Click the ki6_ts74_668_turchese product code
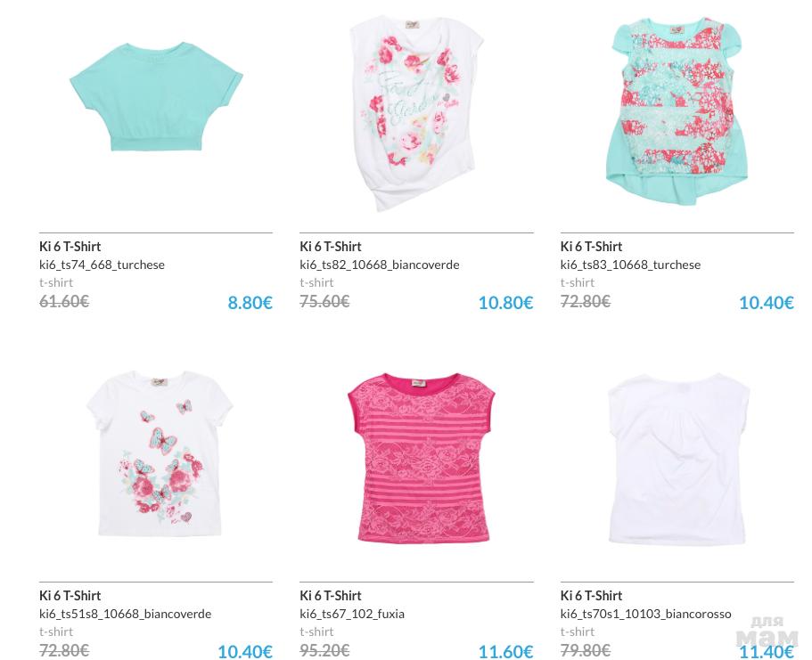 (x=102, y=265)
